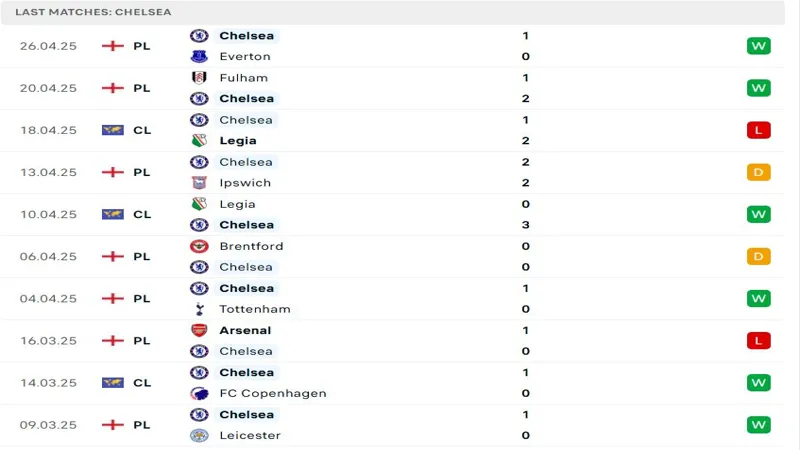Open the Tottenham team link
Image resolution: width=800 pixels, height=450 pixels.
[254, 309]
